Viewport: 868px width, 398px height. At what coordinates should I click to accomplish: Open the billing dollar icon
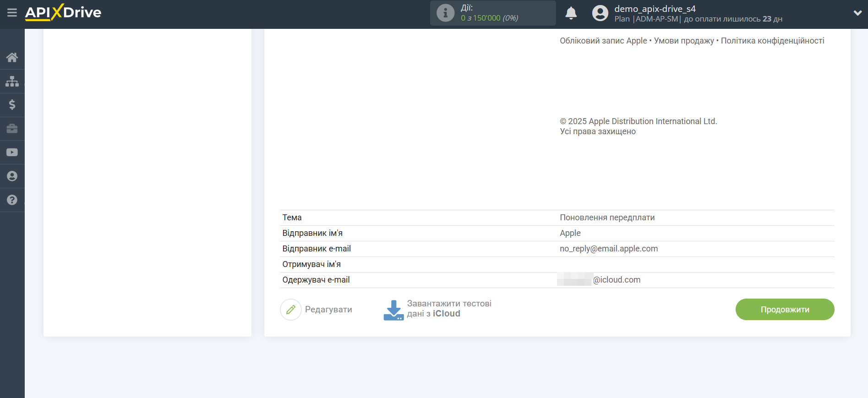coord(12,105)
